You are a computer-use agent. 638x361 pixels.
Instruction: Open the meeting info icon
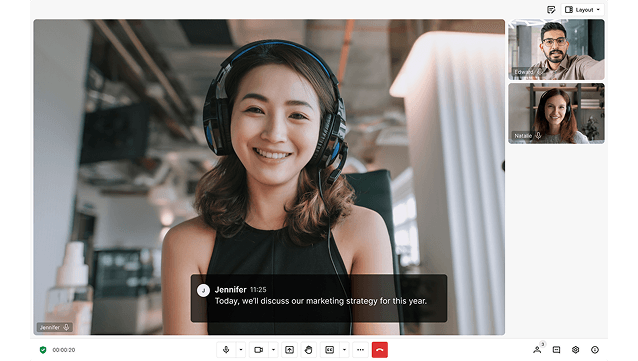click(x=595, y=350)
